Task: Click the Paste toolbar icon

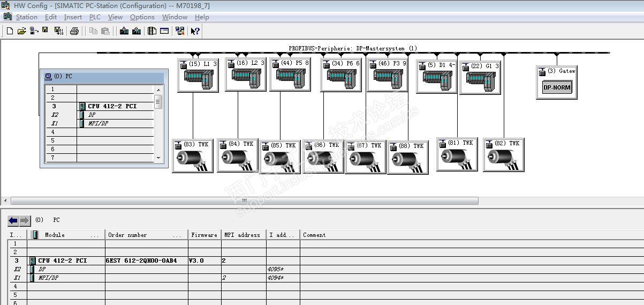Action: [x=105, y=31]
